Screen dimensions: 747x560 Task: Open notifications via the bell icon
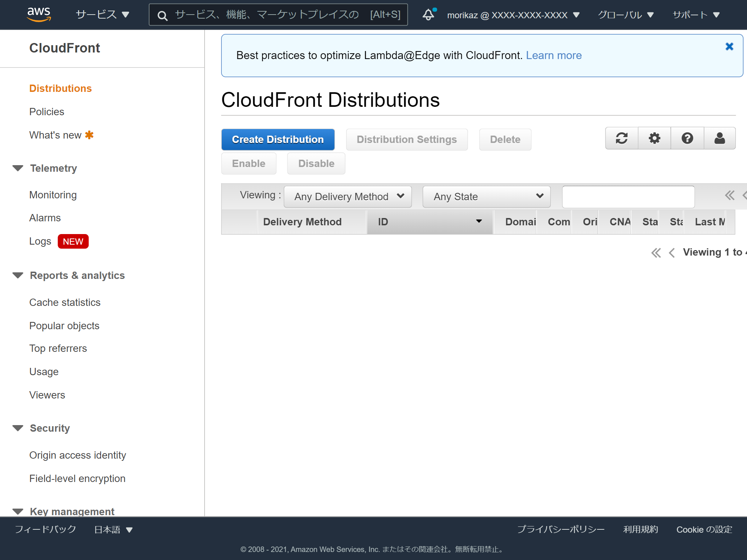429,15
